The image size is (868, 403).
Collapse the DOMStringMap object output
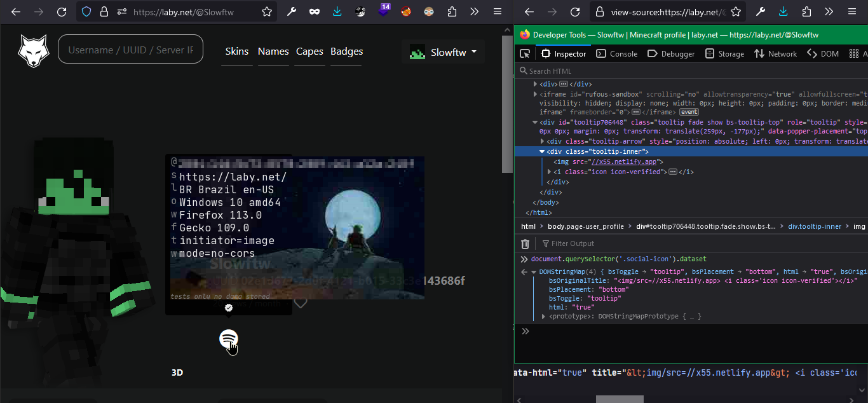pyautogui.click(x=534, y=272)
